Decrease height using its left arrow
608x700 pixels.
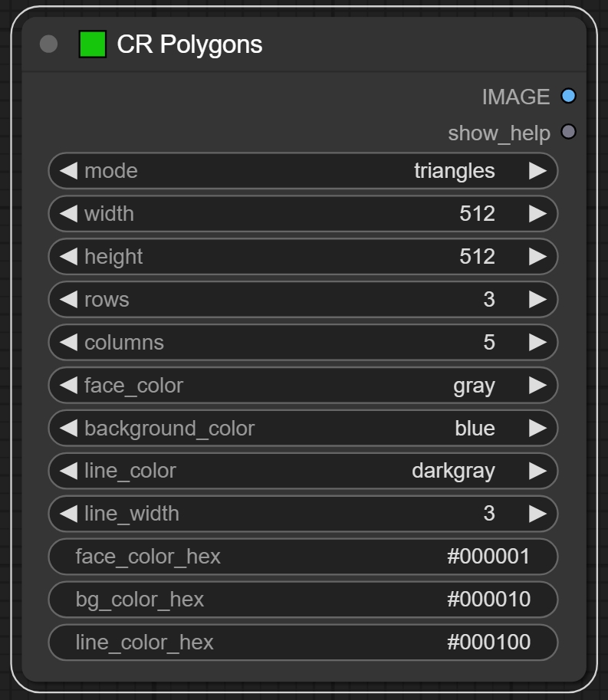[x=69, y=256]
